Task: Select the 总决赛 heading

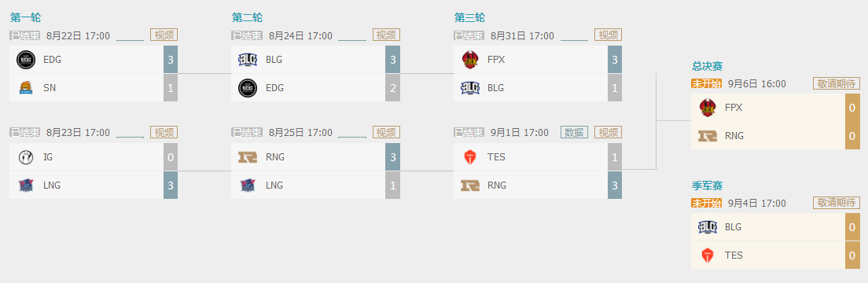Action: (x=708, y=67)
